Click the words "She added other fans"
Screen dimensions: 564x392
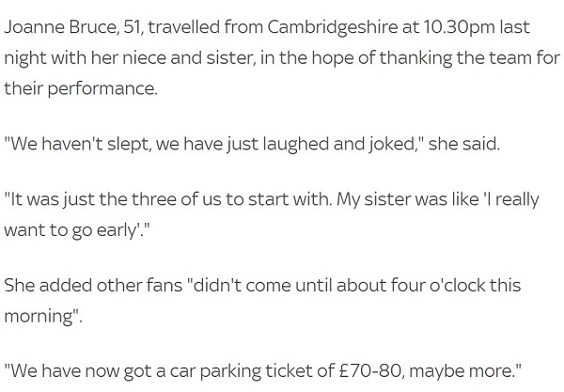pos(93,286)
